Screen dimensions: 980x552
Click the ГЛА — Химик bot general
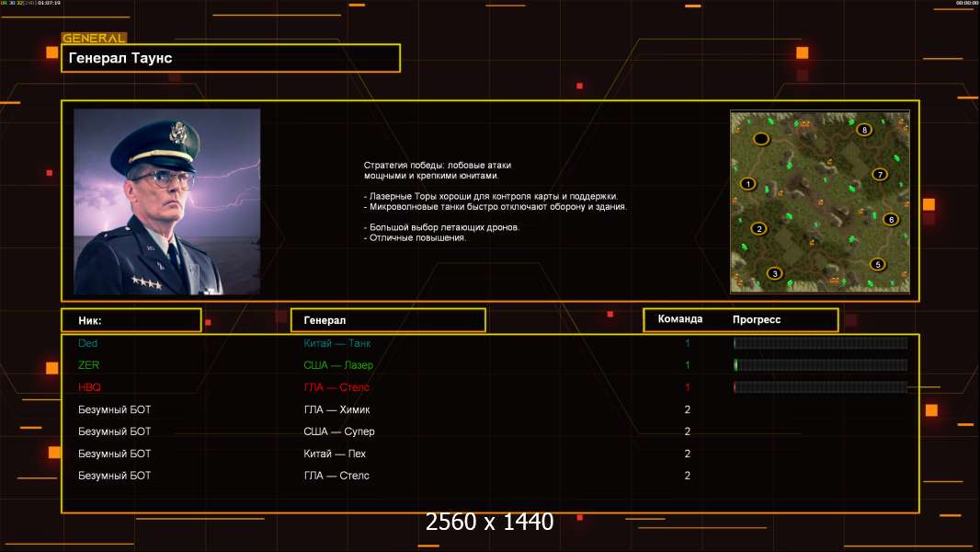tap(336, 409)
